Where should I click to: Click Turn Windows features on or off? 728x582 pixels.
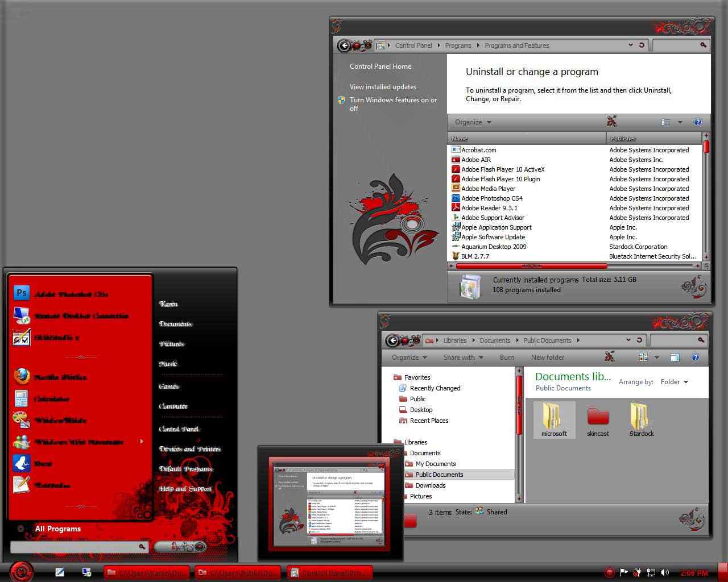click(x=394, y=104)
